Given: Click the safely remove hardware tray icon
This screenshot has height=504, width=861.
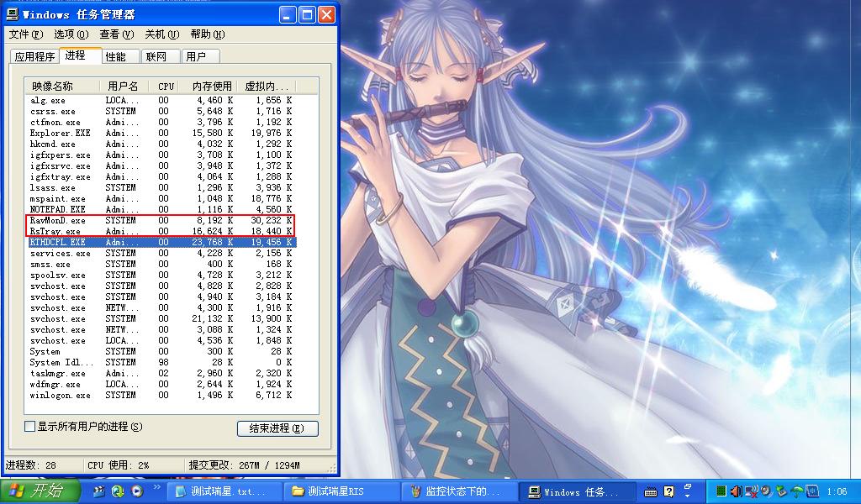Looking at the screenshot, I should [x=781, y=491].
